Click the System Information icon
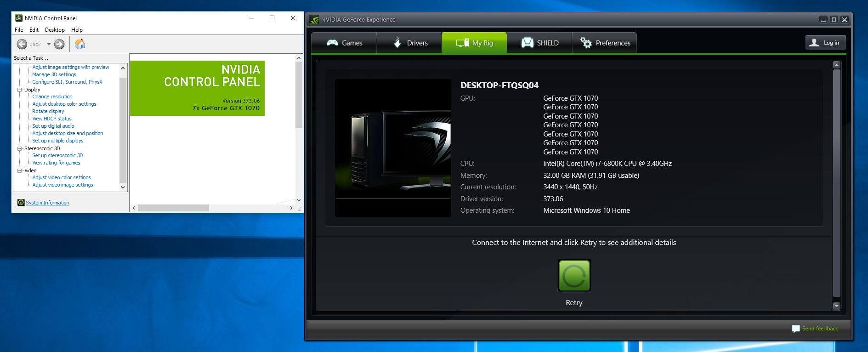This screenshot has height=352, width=868. pyautogui.click(x=21, y=203)
